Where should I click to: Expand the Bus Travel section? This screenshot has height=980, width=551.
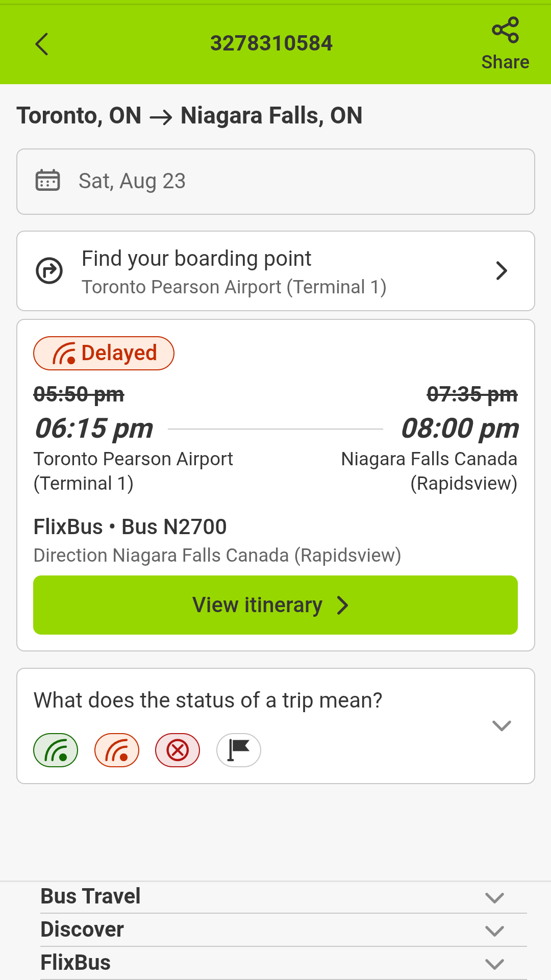[x=494, y=897]
